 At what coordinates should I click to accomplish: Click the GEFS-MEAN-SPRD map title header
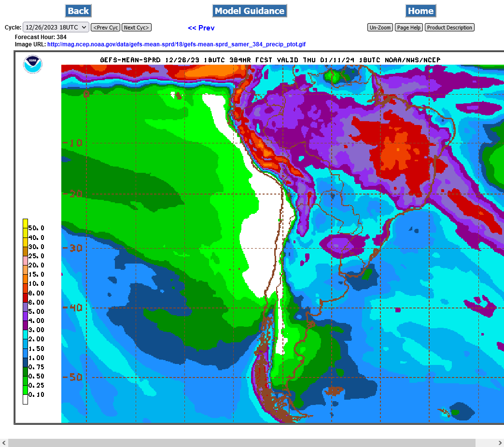coord(270,60)
